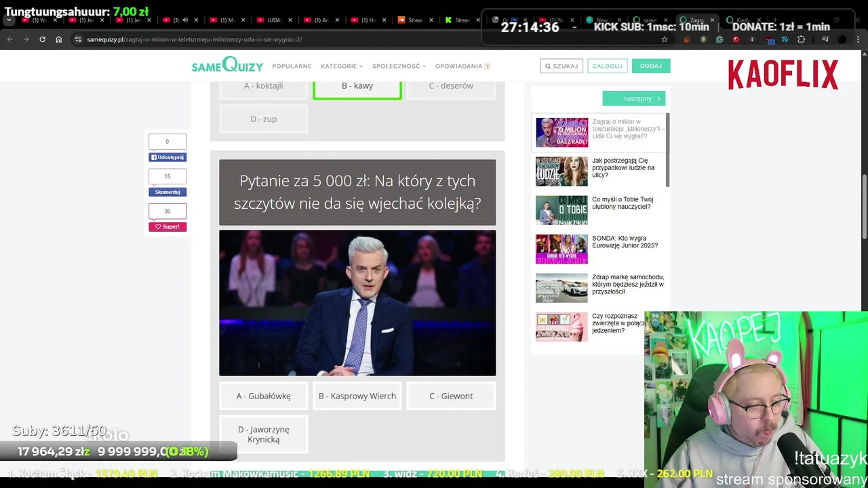
Task: Open the OPOWIADANIA section
Action: tap(462, 66)
